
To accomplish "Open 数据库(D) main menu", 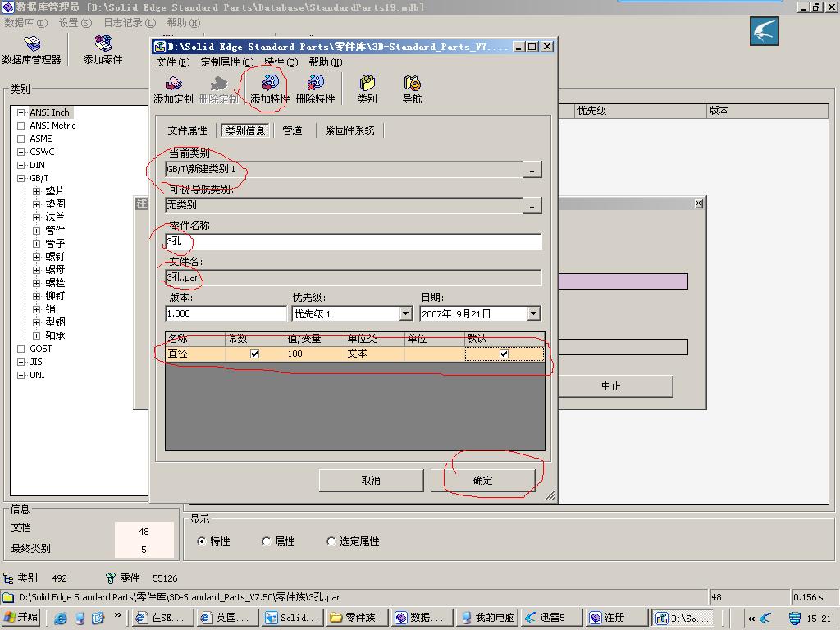I will tap(25, 22).
